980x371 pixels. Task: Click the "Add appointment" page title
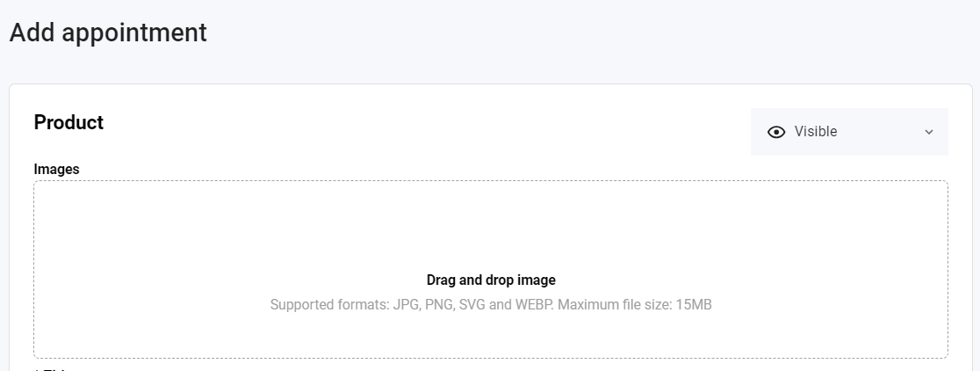point(108,33)
